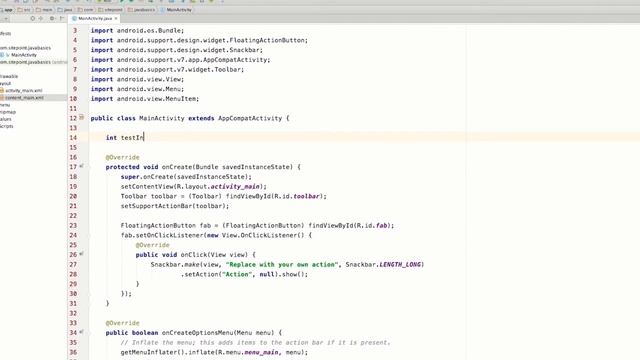Click the file icon in MainActivity.java tab
The height and width of the screenshot is (360, 640).
(x=74, y=18)
